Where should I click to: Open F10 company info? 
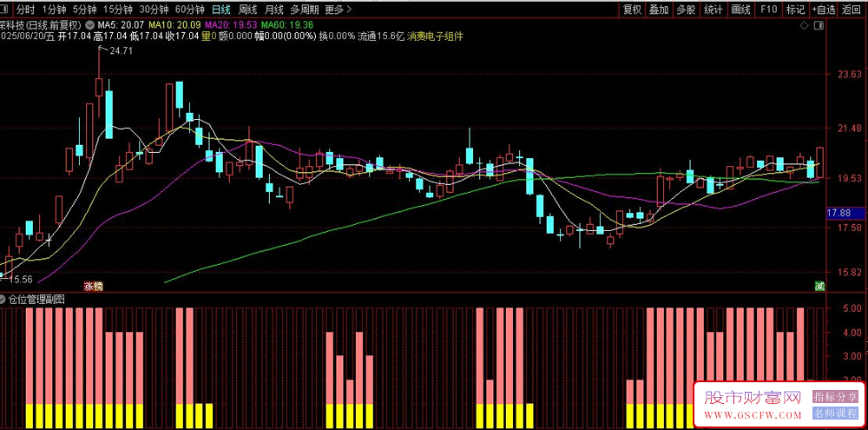768,10
